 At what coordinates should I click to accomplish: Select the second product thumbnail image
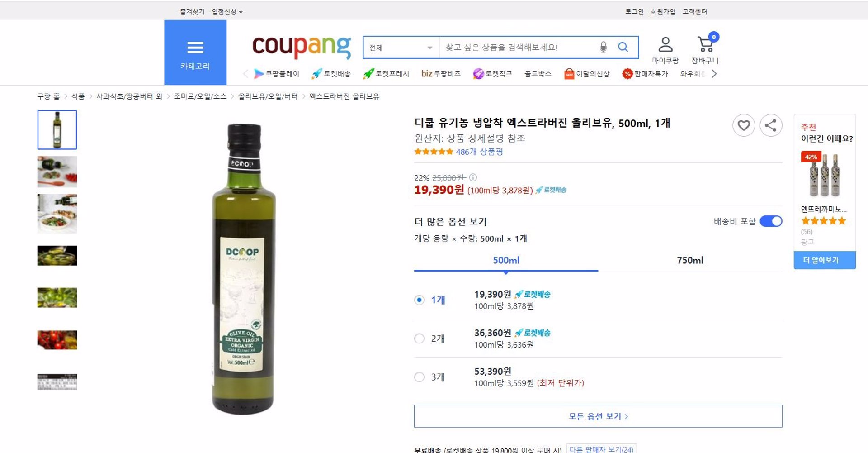coord(57,172)
